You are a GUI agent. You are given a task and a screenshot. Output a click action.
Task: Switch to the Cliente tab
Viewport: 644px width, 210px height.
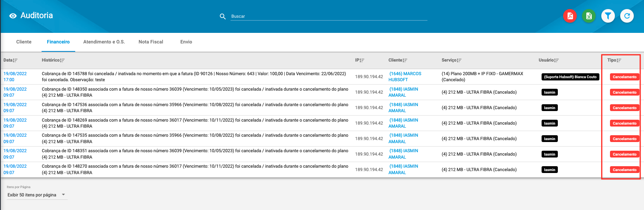[x=24, y=42]
